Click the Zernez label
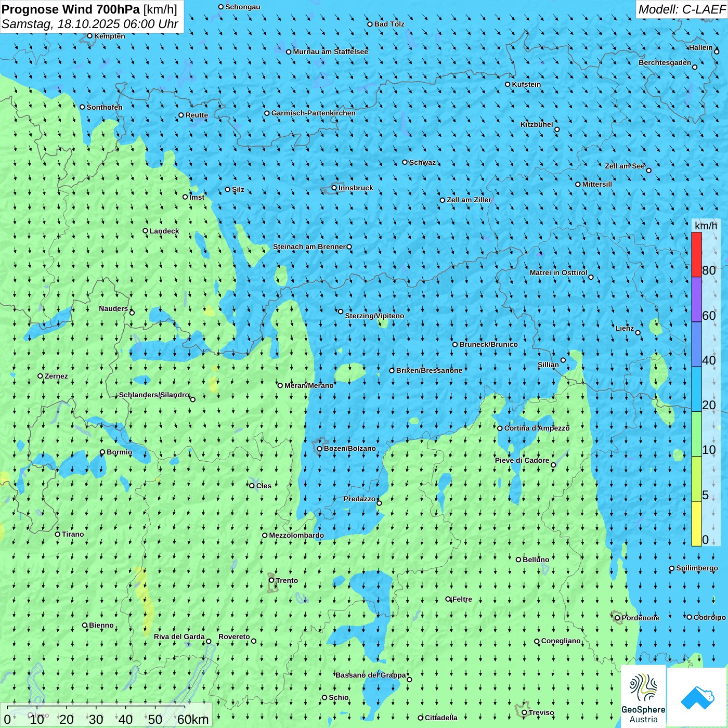The width and height of the screenshot is (728, 728). (x=56, y=376)
